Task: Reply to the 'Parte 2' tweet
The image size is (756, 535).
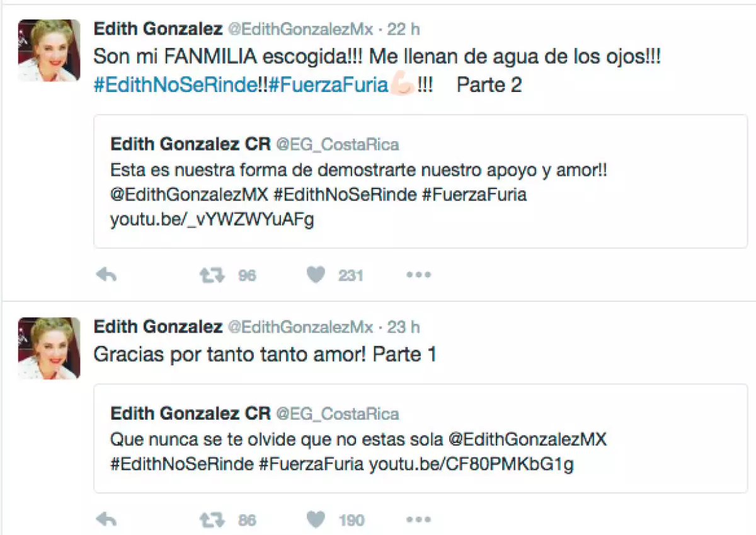Action: [x=106, y=275]
